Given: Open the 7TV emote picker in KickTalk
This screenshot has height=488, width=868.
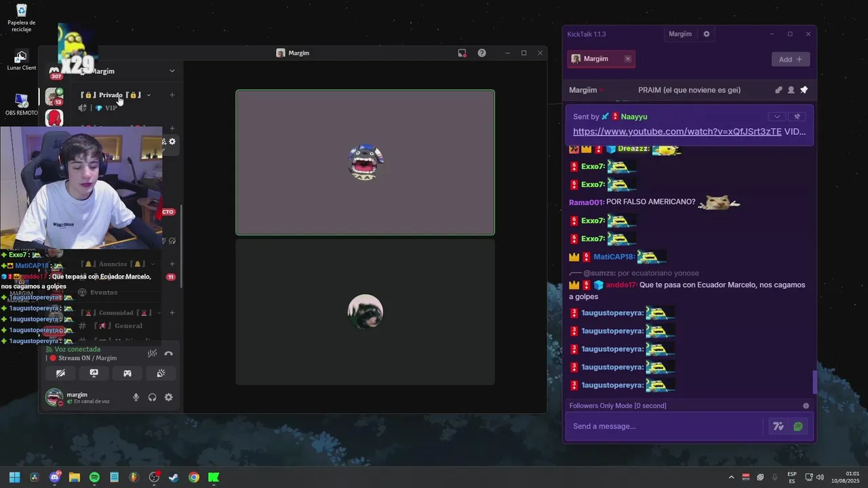Looking at the screenshot, I should point(778,426).
